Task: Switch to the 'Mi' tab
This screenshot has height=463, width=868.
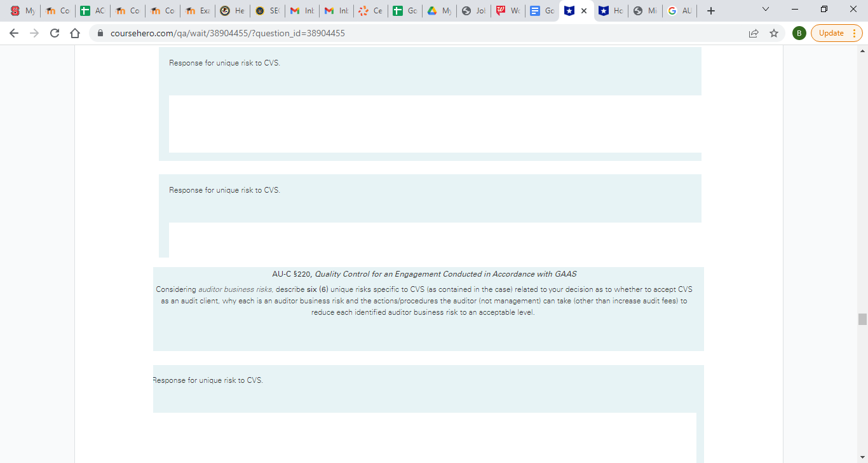Action: pyautogui.click(x=646, y=11)
